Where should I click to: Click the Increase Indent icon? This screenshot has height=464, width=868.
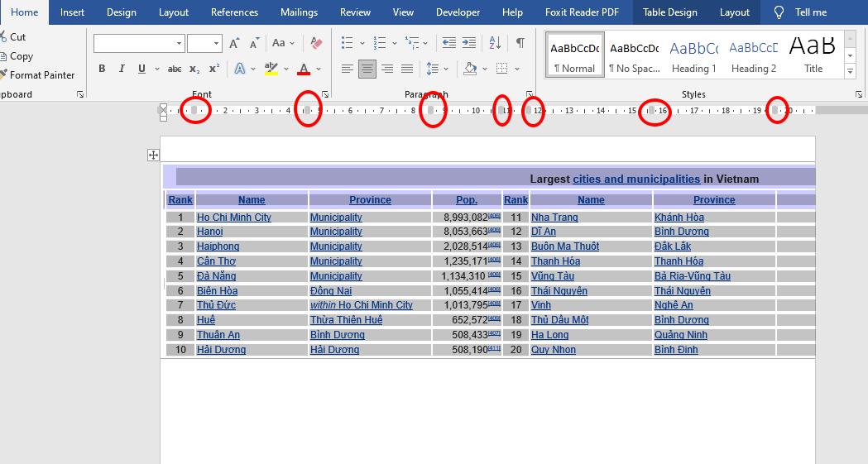(x=469, y=43)
